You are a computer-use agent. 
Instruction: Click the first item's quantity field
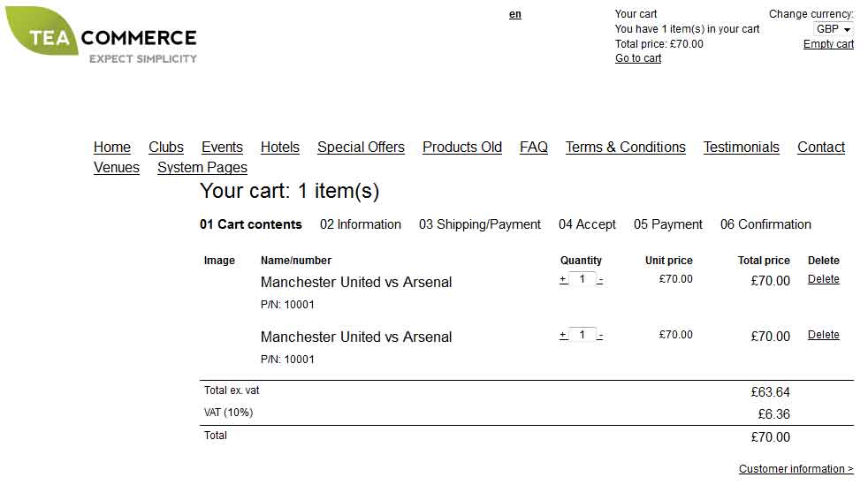click(582, 279)
